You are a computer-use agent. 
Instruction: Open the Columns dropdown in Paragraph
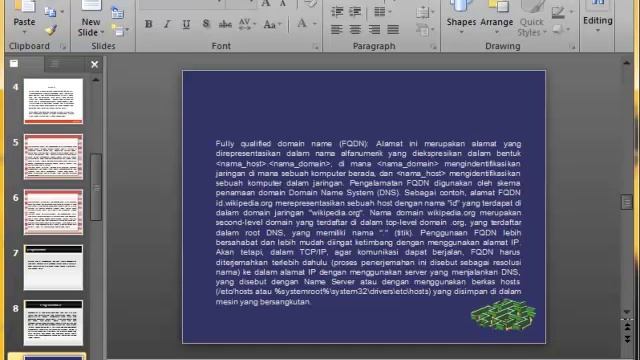(382, 11)
